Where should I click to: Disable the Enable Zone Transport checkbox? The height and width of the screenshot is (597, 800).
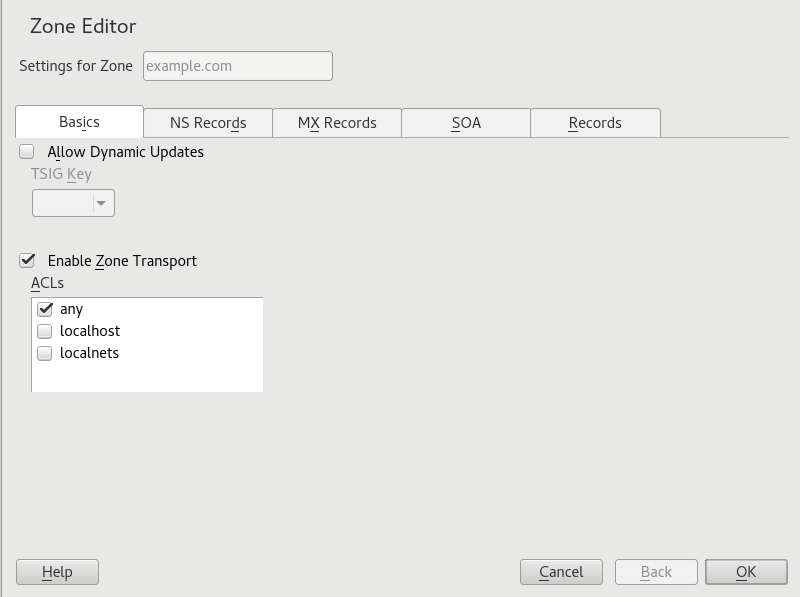coord(27,261)
